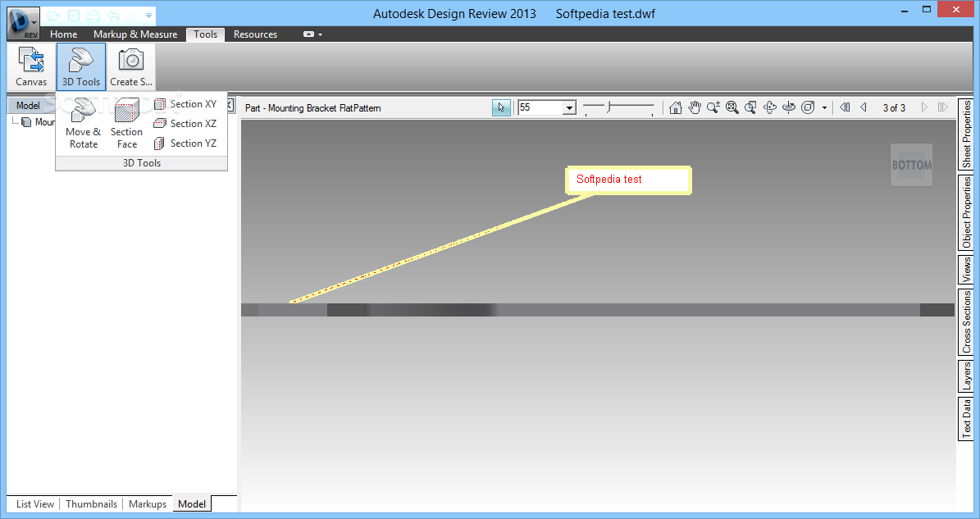Open the Cross Sections side palette

point(966,321)
